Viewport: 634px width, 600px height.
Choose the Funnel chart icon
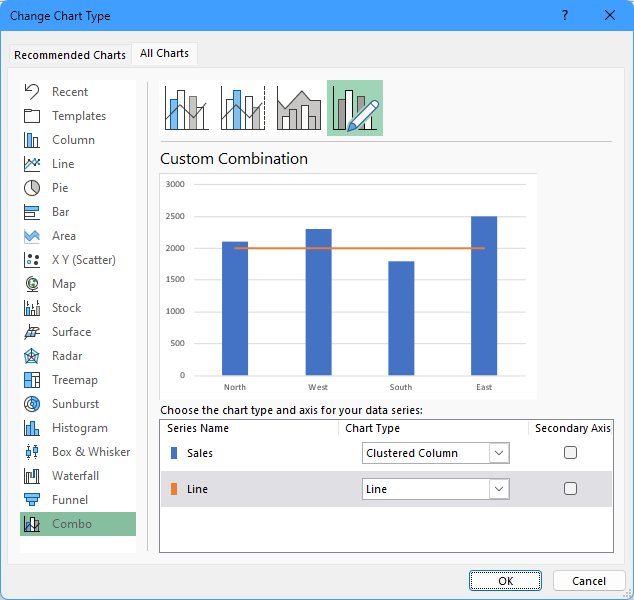pyautogui.click(x=32, y=500)
